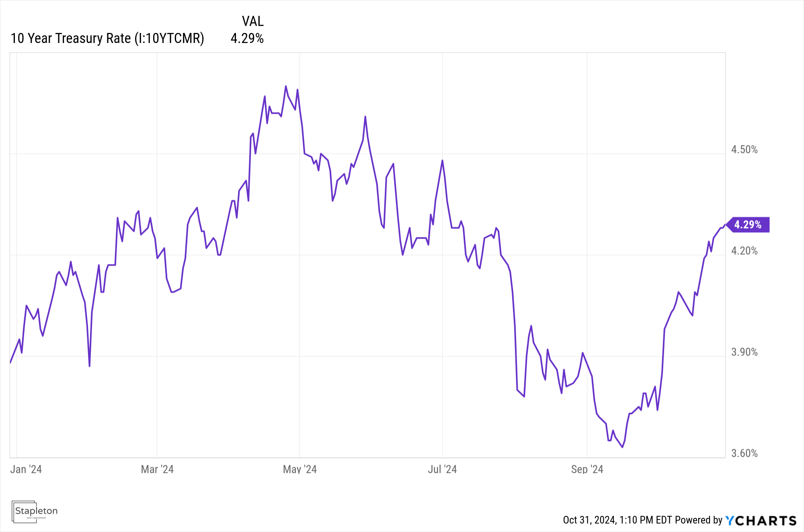Image resolution: width=804 pixels, height=532 pixels.
Task: Click the VAL column header
Action: coord(252,21)
